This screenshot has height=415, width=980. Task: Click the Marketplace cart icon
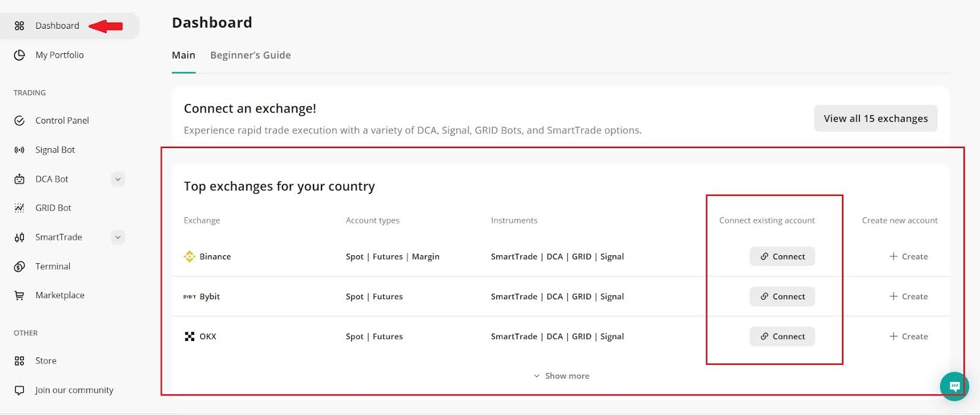point(20,296)
